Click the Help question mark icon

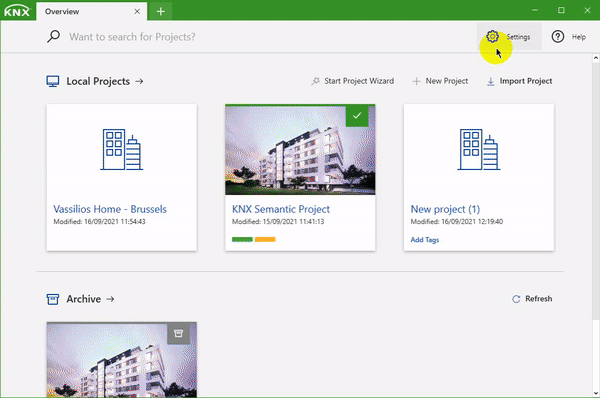(558, 37)
